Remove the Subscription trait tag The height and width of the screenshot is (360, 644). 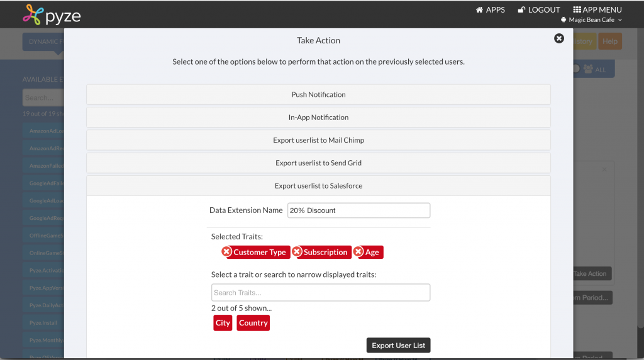[297, 252]
